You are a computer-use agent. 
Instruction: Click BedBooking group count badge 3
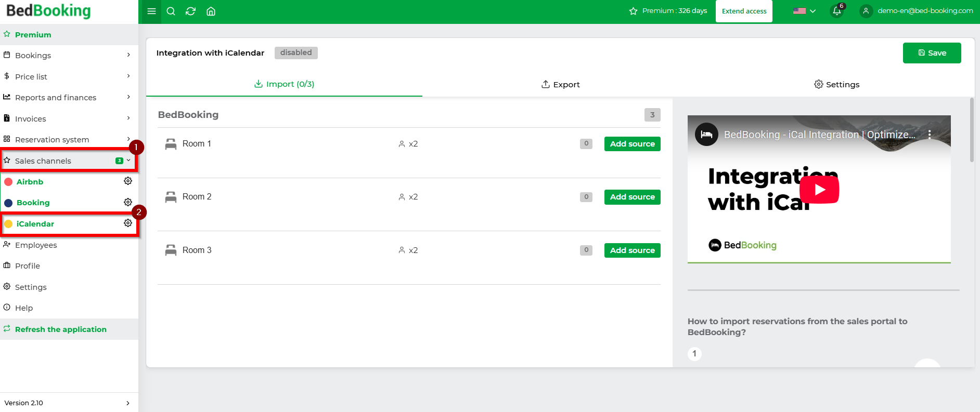[652, 115]
